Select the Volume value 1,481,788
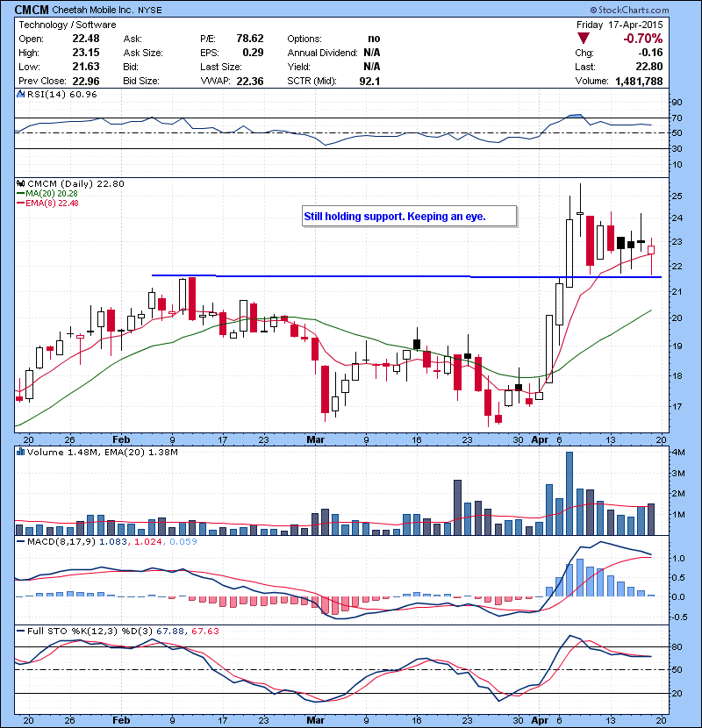Screen dimensions: 702x728 [x=640, y=82]
